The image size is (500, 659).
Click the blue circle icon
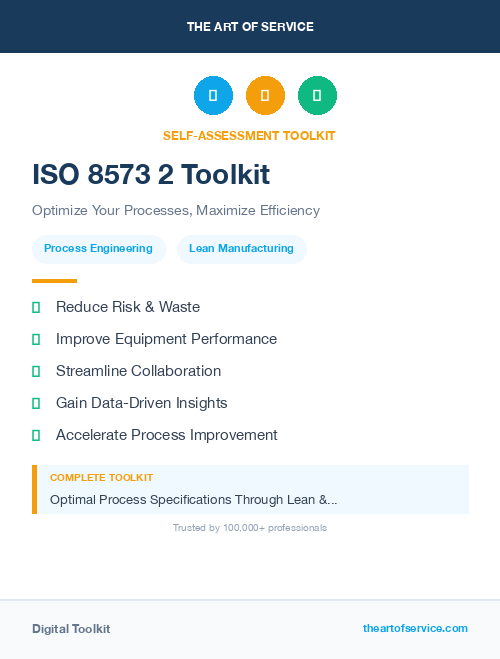tap(213, 95)
